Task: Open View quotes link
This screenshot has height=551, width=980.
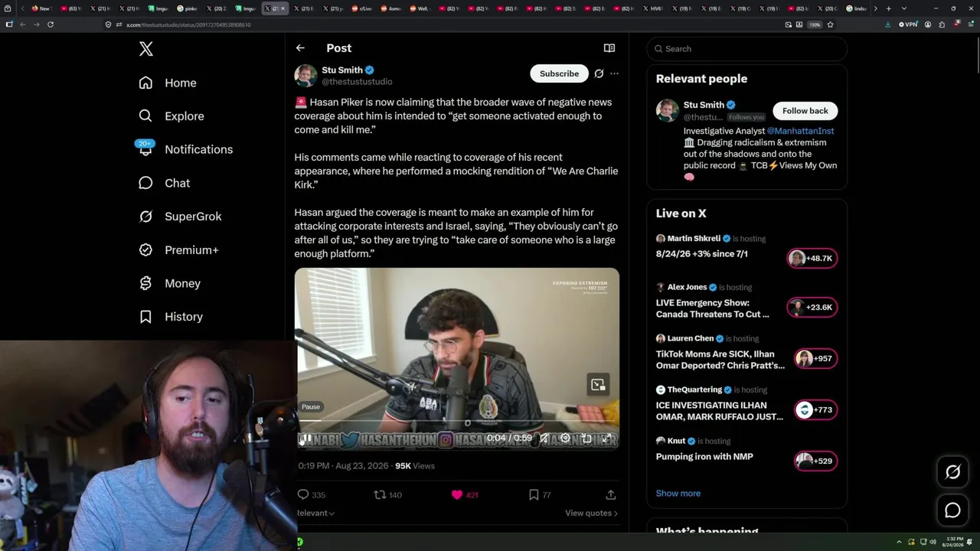Action: tap(591, 513)
